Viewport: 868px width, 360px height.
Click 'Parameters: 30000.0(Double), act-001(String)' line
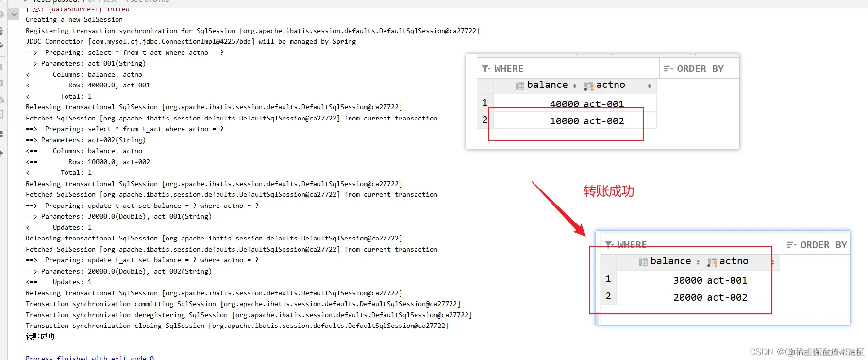[x=119, y=217]
